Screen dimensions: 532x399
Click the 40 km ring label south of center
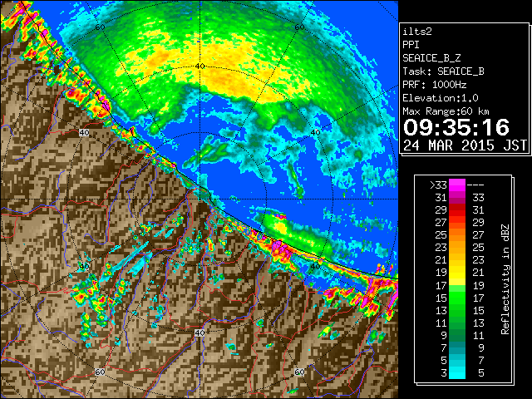coord(199,332)
